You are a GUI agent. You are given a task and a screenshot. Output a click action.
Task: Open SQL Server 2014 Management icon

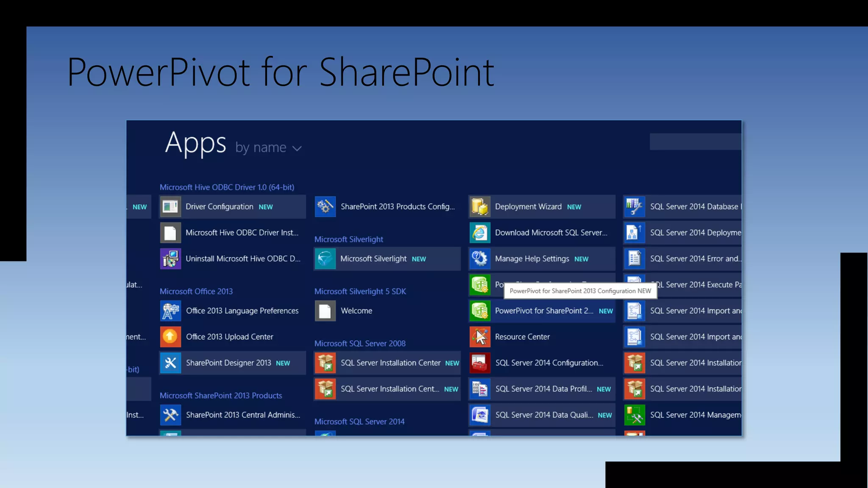click(634, 415)
